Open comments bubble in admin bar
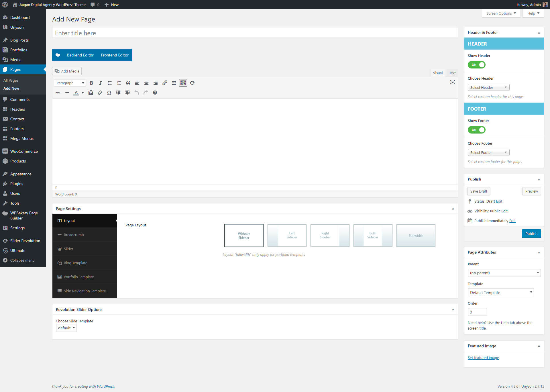This screenshot has width=550, height=392. coord(95,5)
